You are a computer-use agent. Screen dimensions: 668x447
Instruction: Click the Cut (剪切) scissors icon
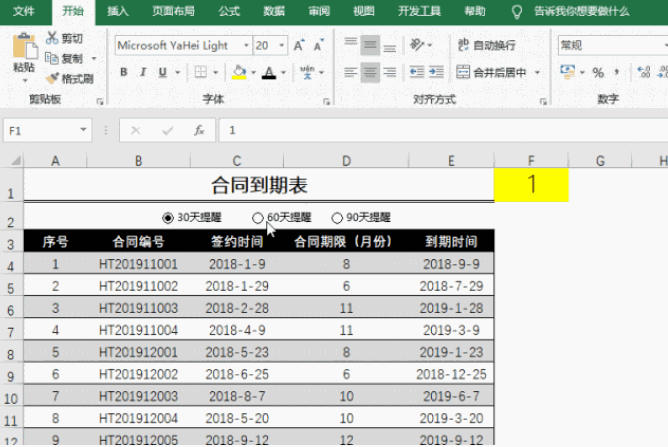pos(52,38)
